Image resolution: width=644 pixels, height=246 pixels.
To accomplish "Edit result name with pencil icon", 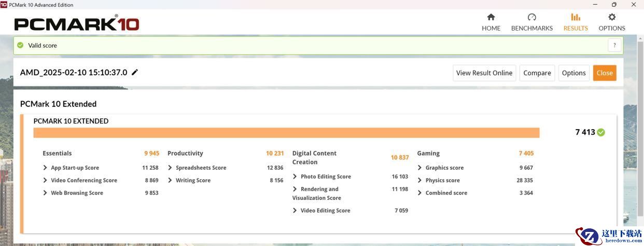I will tap(135, 72).
